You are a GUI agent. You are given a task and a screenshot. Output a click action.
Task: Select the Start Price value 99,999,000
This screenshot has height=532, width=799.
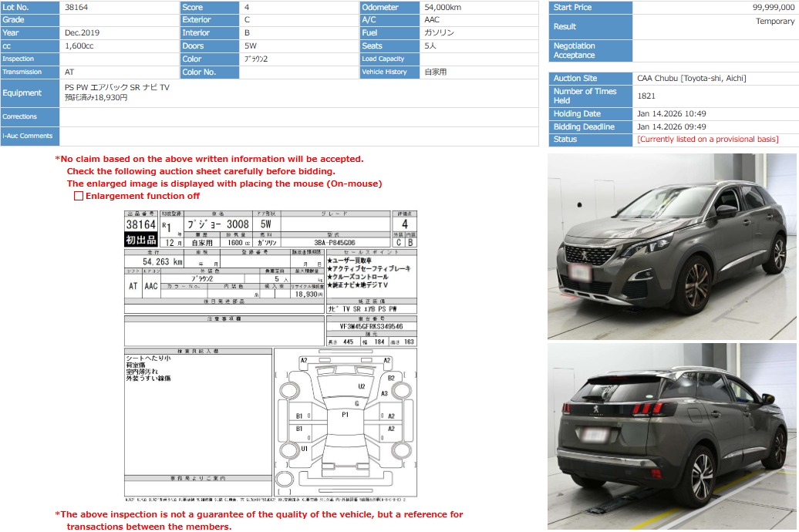tap(774, 7)
